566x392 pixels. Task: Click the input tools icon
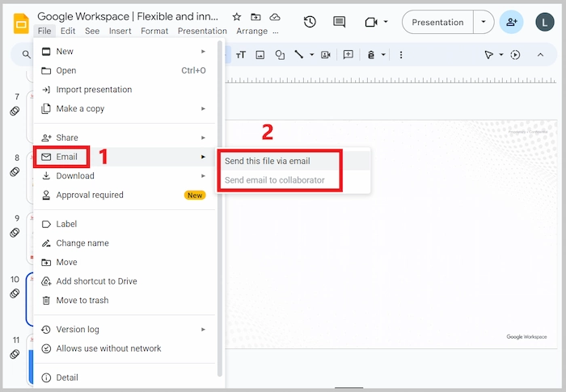pyautogui.click(x=370, y=55)
